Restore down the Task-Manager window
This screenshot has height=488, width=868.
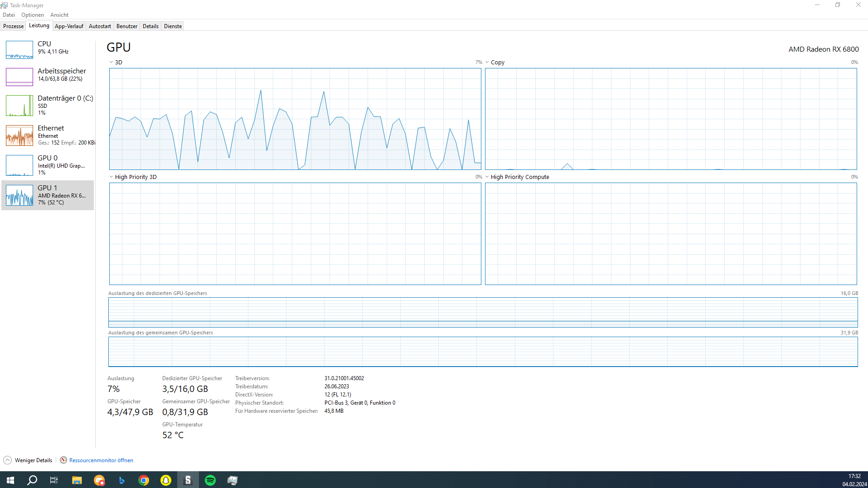838,5
